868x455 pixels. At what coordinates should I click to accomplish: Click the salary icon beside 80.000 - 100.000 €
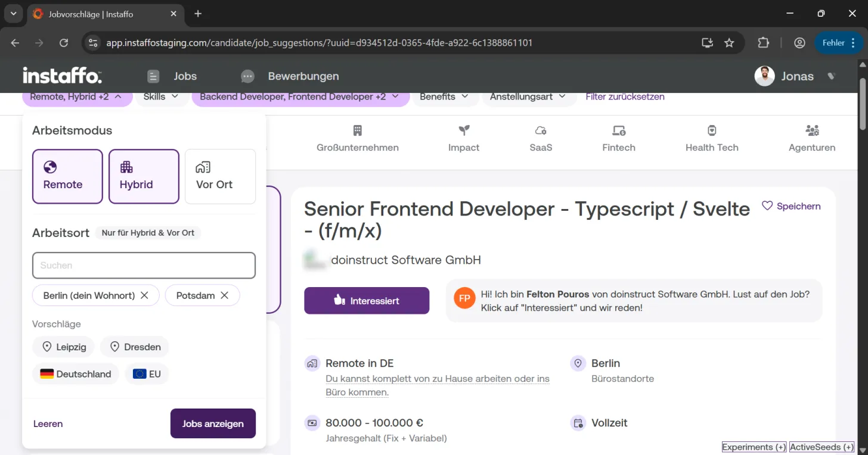(x=312, y=423)
